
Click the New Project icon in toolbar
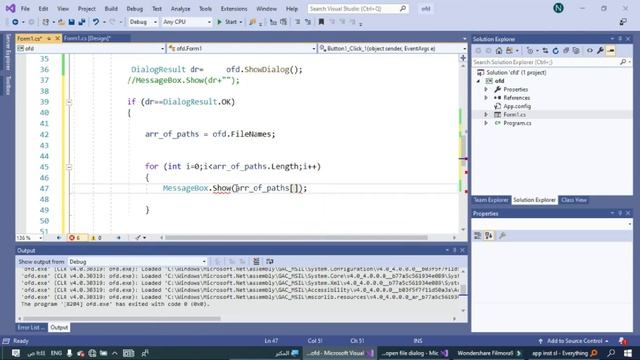(46, 22)
